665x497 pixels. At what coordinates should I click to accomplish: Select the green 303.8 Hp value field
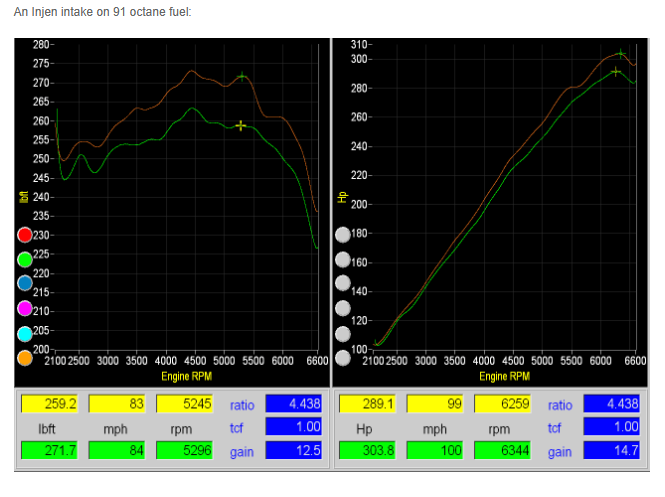click(367, 451)
